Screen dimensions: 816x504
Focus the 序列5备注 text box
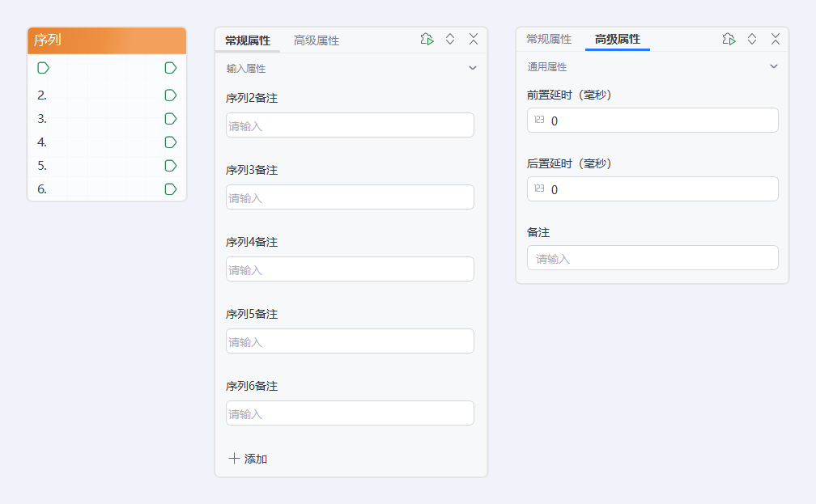pos(350,341)
